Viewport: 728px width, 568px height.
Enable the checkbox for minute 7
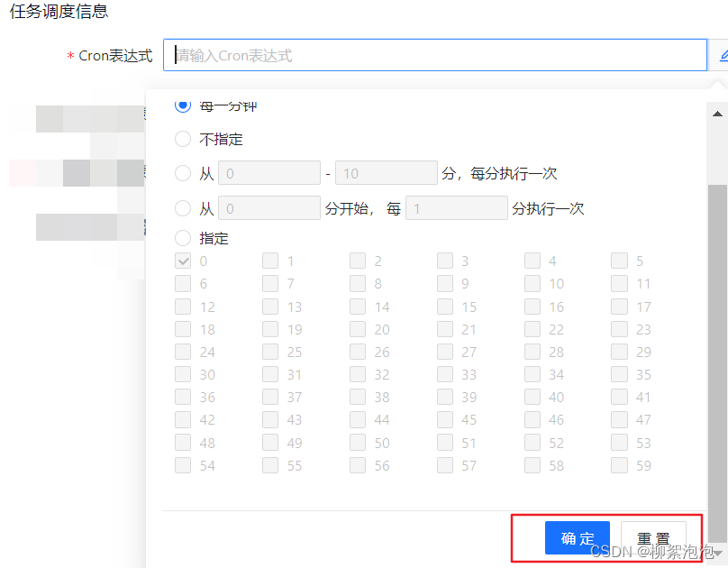coord(271,283)
